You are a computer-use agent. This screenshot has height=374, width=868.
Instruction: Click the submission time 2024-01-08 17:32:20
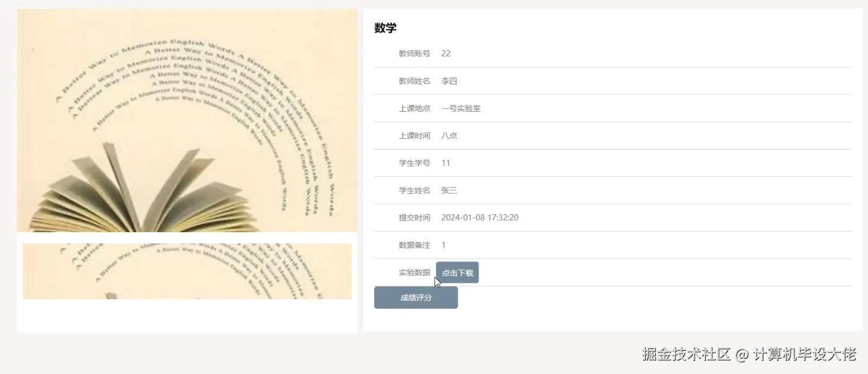[479, 217]
